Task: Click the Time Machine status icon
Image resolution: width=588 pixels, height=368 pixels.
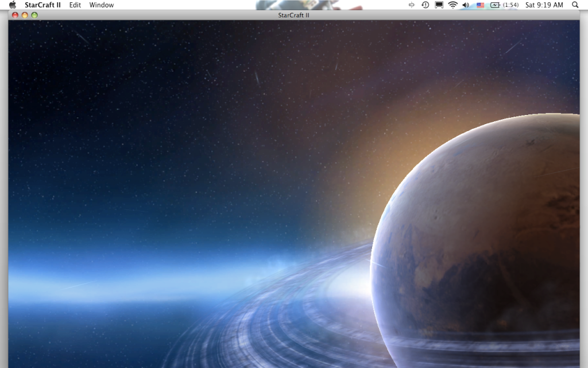Action: pos(425,5)
